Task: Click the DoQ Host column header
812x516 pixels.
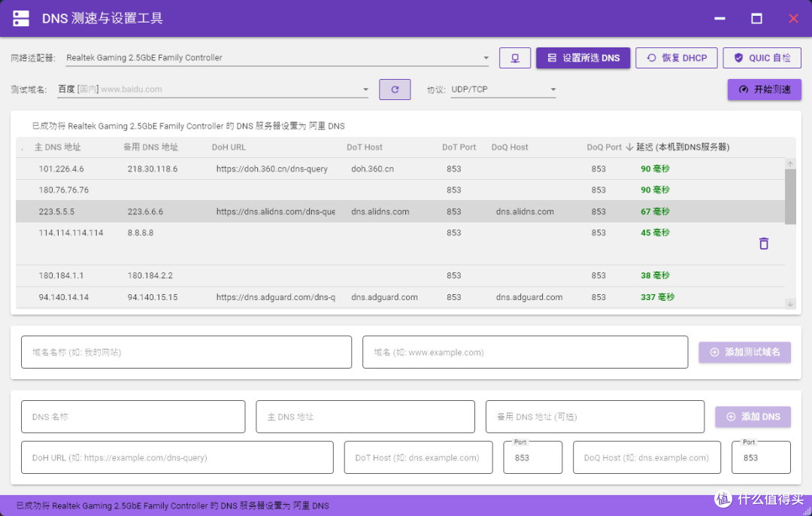Action: tap(510, 147)
